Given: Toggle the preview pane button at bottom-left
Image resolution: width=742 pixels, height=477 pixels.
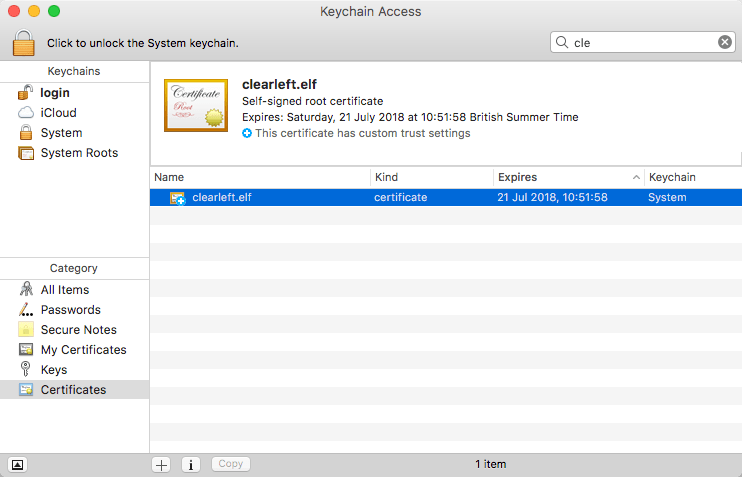Looking at the screenshot, I should point(17,464).
